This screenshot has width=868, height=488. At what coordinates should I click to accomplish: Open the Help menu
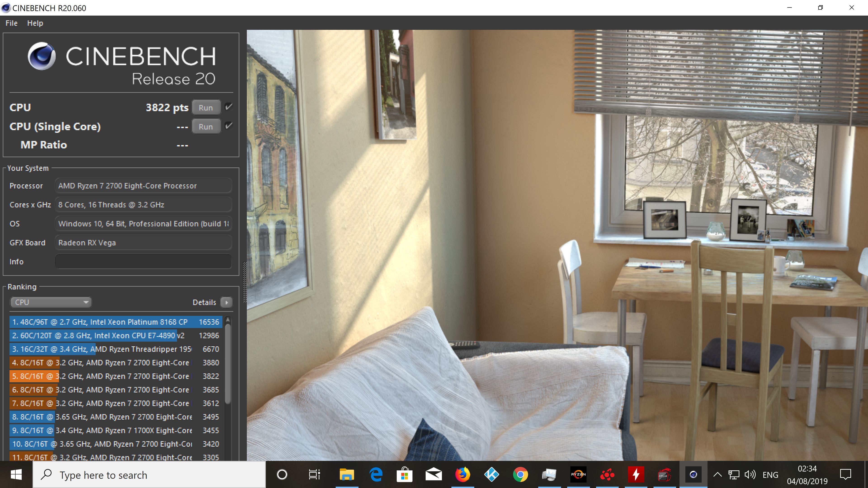[x=35, y=23]
